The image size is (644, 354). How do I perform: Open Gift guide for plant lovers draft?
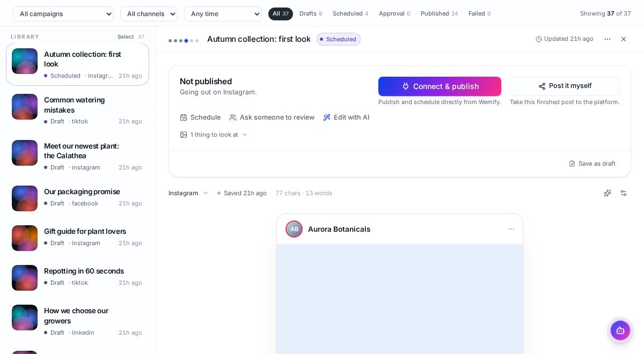coord(77,237)
